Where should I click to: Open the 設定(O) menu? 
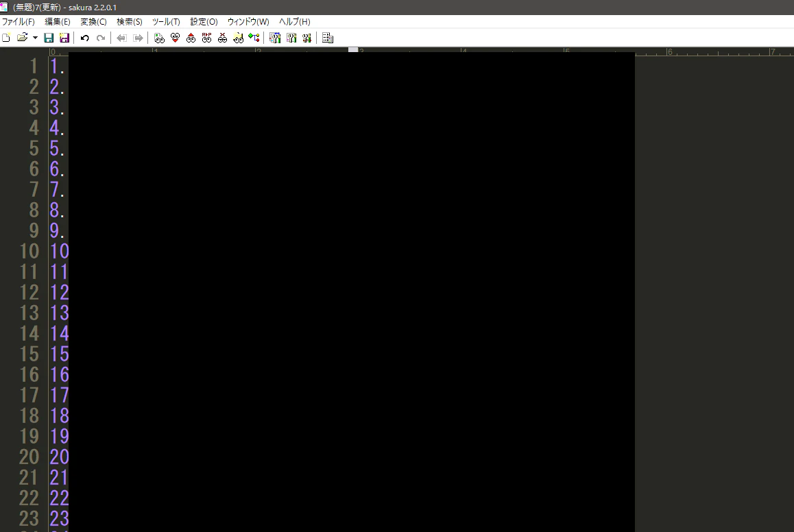coord(204,22)
